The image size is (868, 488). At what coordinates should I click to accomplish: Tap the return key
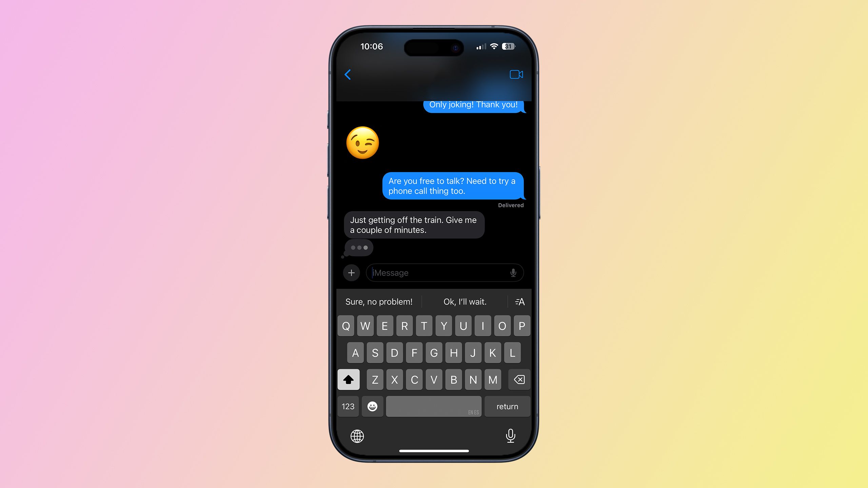pos(507,406)
